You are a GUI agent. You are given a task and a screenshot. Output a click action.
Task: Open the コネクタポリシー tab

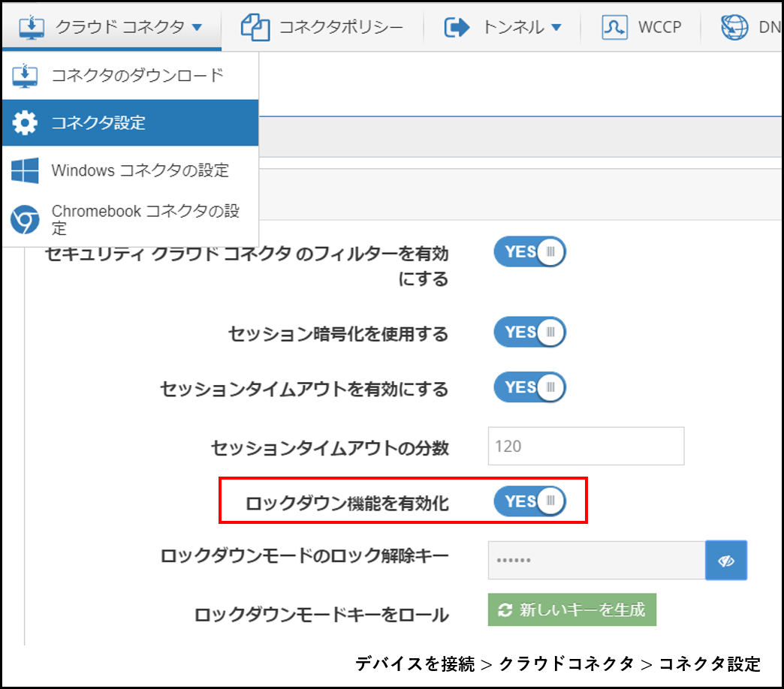point(322,27)
